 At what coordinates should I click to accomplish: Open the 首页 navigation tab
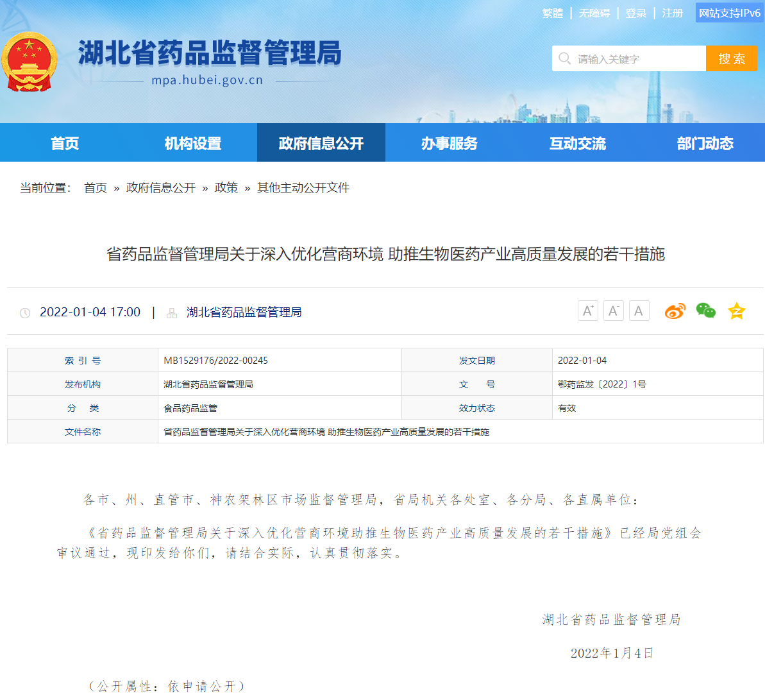point(65,143)
